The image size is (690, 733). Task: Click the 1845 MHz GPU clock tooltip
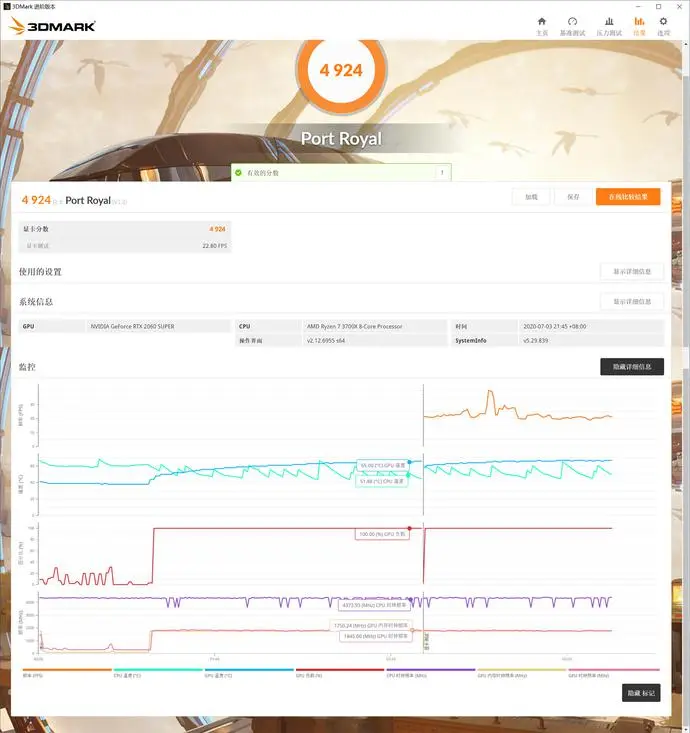tap(376, 636)
